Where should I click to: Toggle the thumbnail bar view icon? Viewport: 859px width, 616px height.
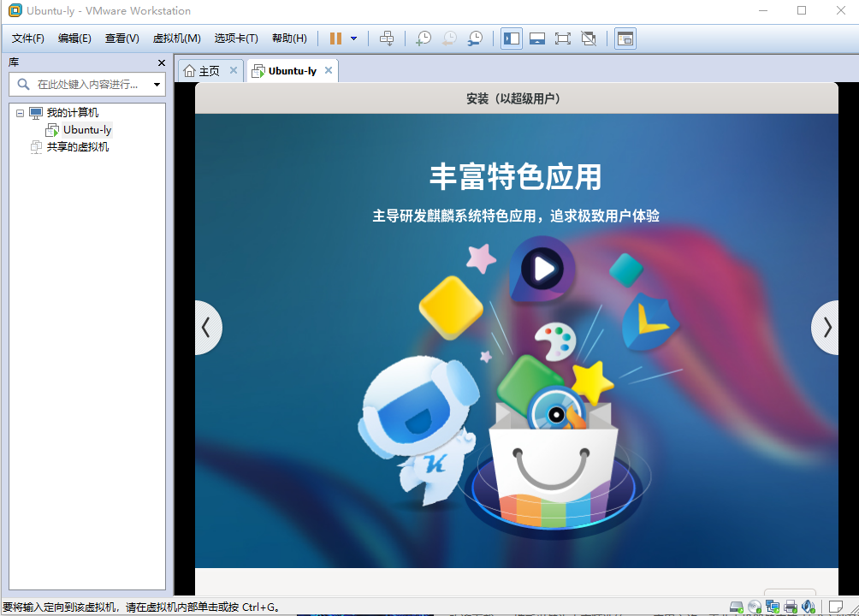(x=537, y=38)
